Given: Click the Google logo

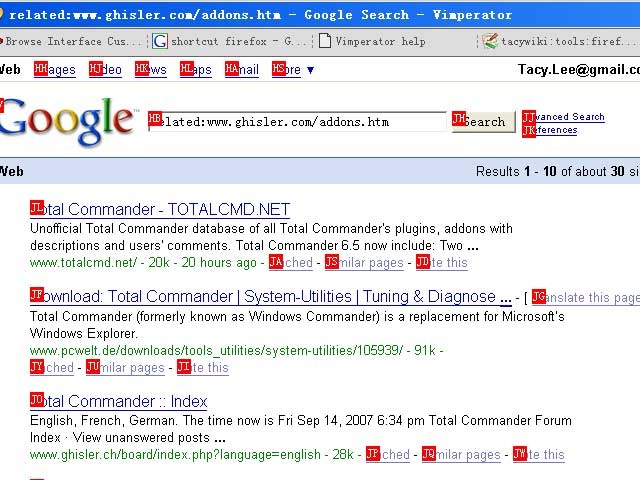Looking at the screenshot, I should click(67, 121).
